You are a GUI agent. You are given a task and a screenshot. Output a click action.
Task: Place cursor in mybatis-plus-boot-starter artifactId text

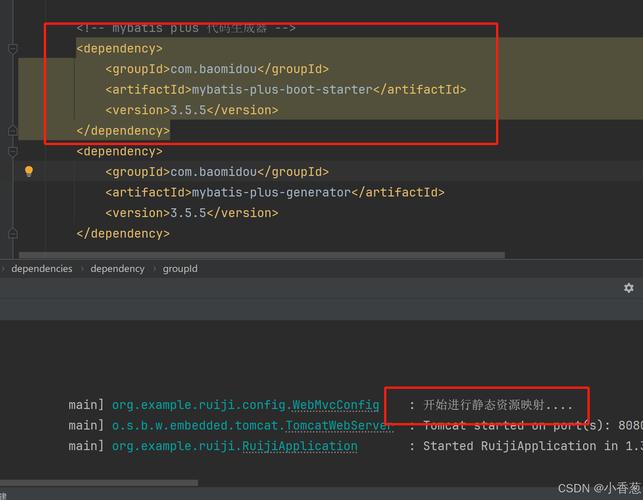[281, 90]
